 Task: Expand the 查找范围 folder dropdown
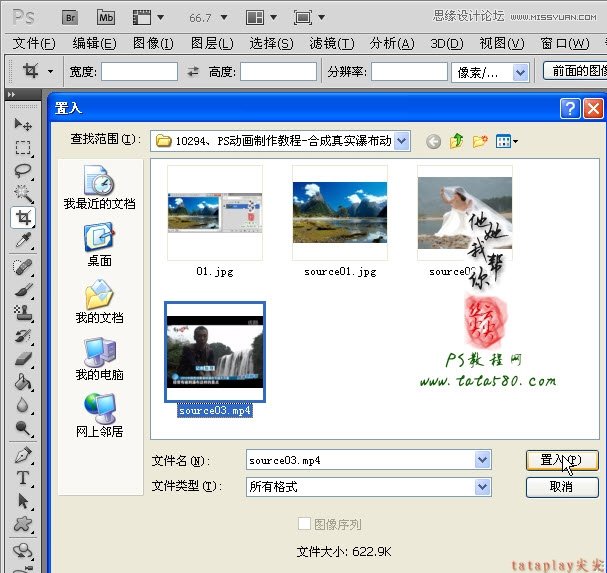point(402,141)
